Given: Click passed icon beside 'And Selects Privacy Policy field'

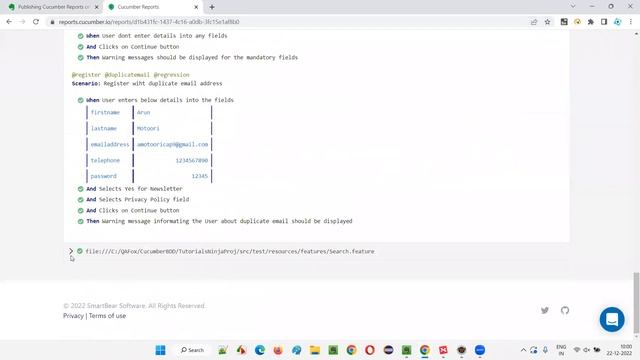Looking at the screenshot, I should (80, 200).
